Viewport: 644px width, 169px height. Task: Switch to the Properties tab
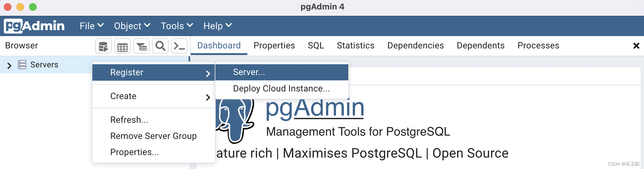(274, 46)
